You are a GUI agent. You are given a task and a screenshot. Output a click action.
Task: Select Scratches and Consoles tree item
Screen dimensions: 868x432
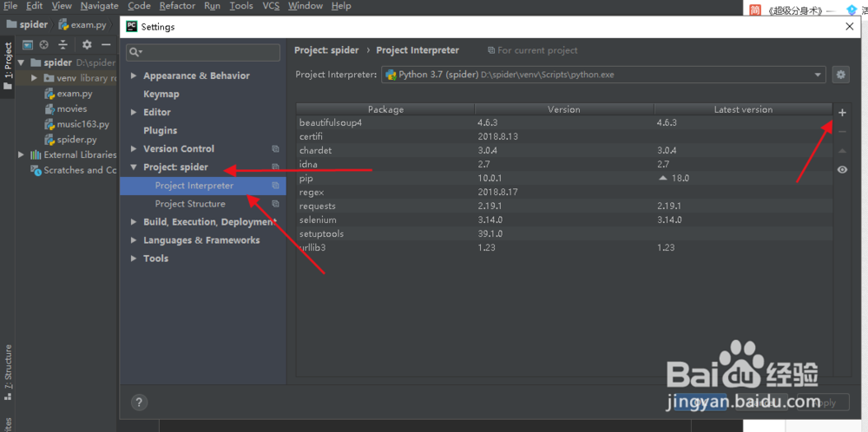[74, 170]
